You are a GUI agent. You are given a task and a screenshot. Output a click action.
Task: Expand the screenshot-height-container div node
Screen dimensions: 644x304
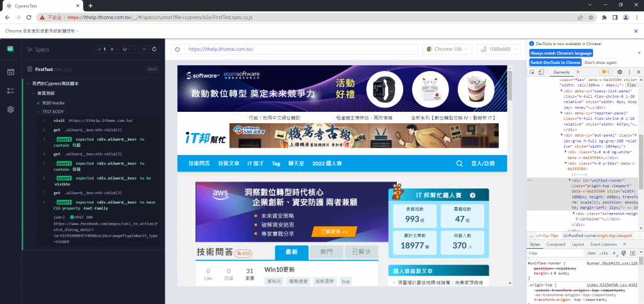574,214
